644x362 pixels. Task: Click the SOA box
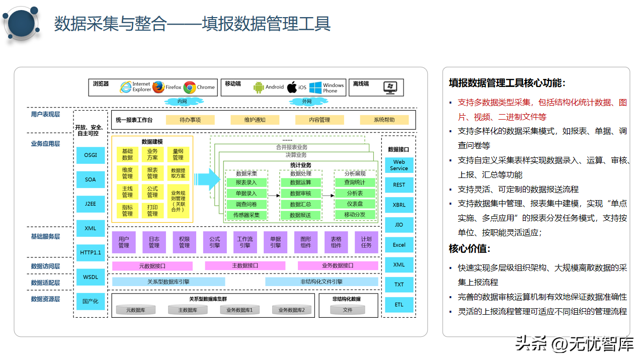pyautogui.click(x=91, y=179)
